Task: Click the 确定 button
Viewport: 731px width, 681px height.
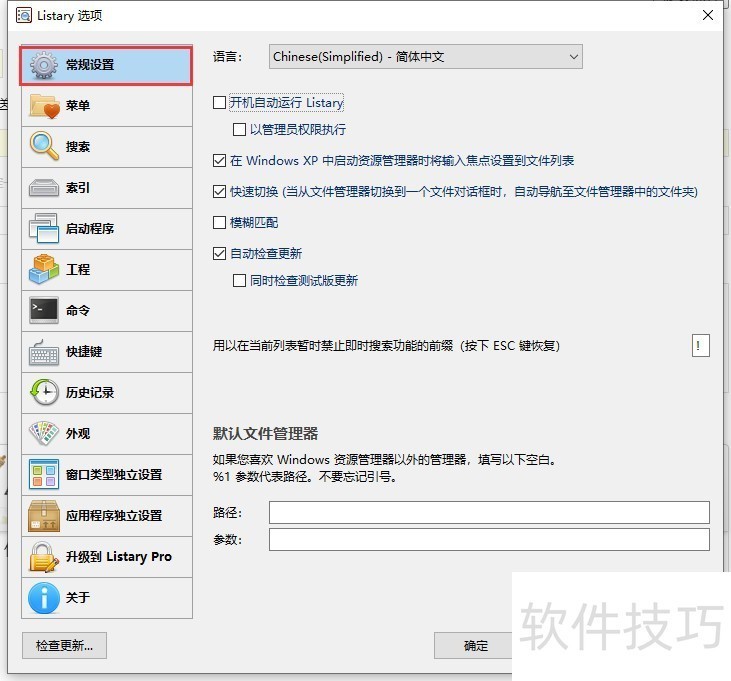Action: (x=476, y=646)
